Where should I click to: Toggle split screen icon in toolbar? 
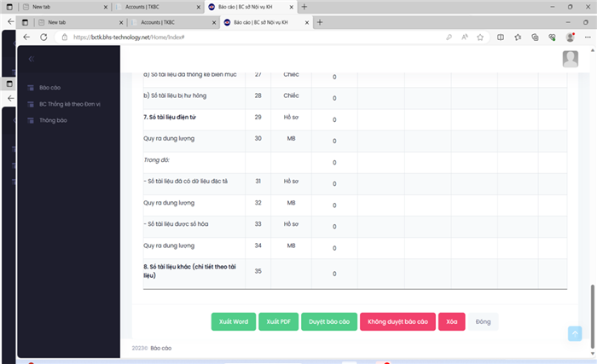coord(501,38)
